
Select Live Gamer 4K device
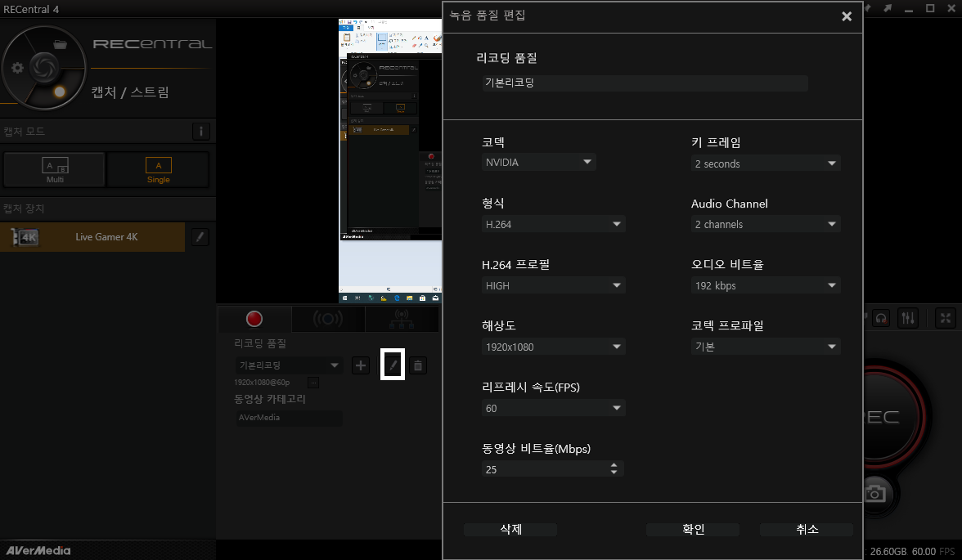(92, 237)
